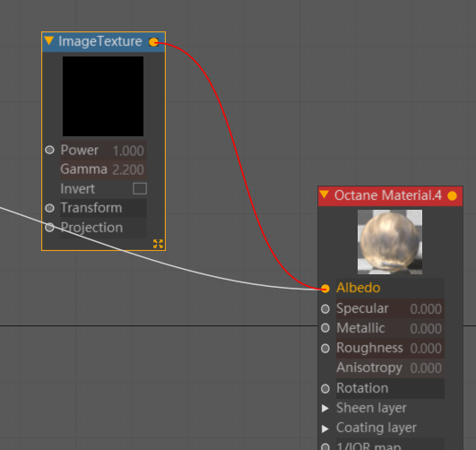Click ImageTexture node resize corner icon

pos(158,244)
